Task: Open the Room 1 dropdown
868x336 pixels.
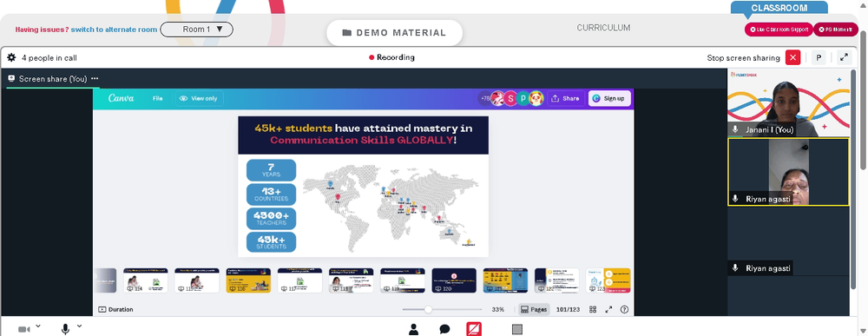Action: point(196,30)
